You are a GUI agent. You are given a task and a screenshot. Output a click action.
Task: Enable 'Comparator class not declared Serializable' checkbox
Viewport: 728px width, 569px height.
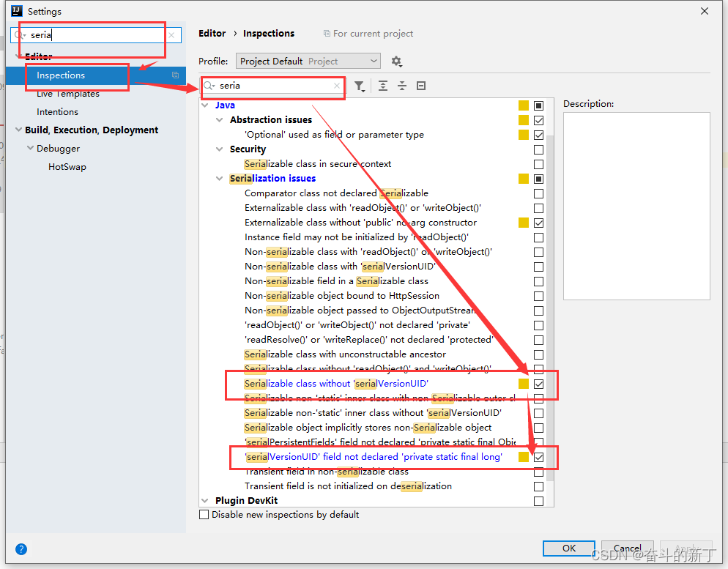(x=539, y=193)
